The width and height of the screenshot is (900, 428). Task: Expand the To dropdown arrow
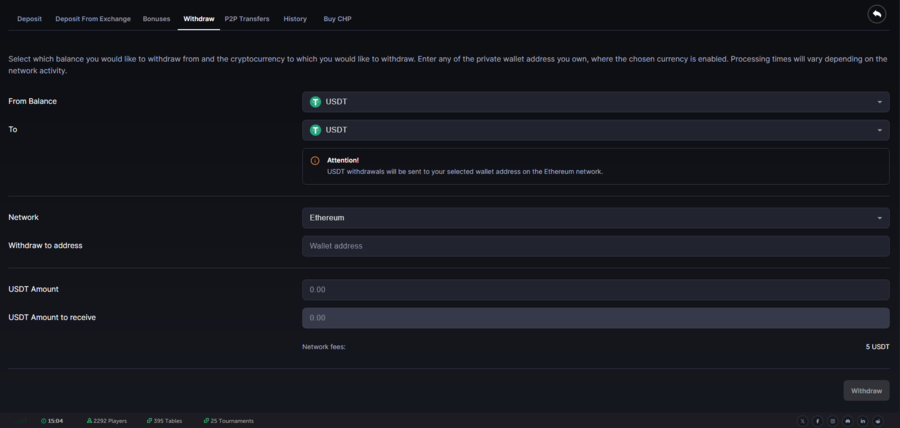(879, 130)
